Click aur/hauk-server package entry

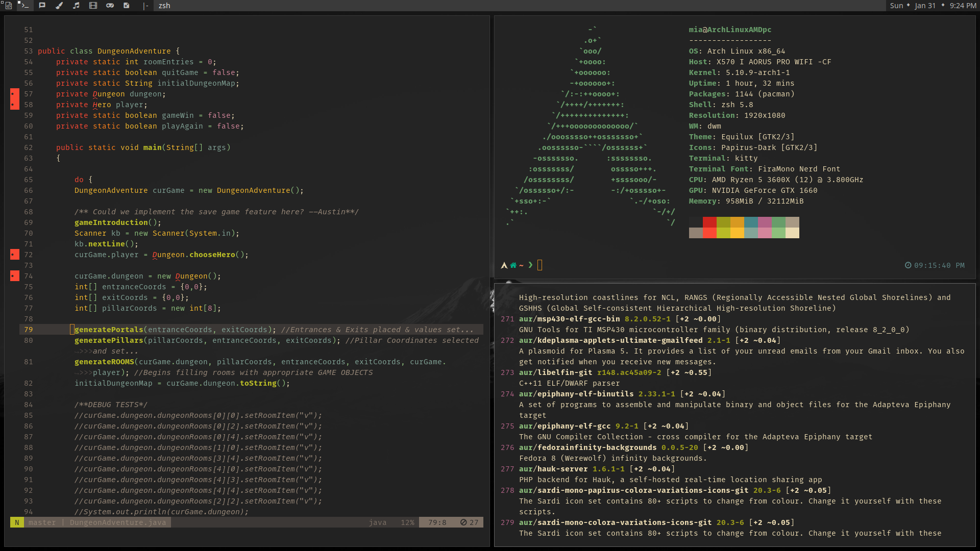click(553, 469)
